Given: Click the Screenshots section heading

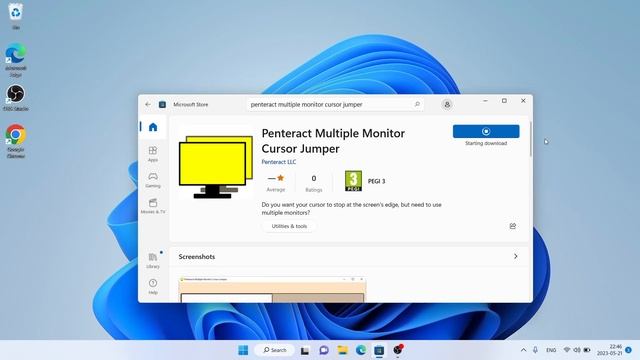Looking at the screenshot, I should (x=197, y=257).
